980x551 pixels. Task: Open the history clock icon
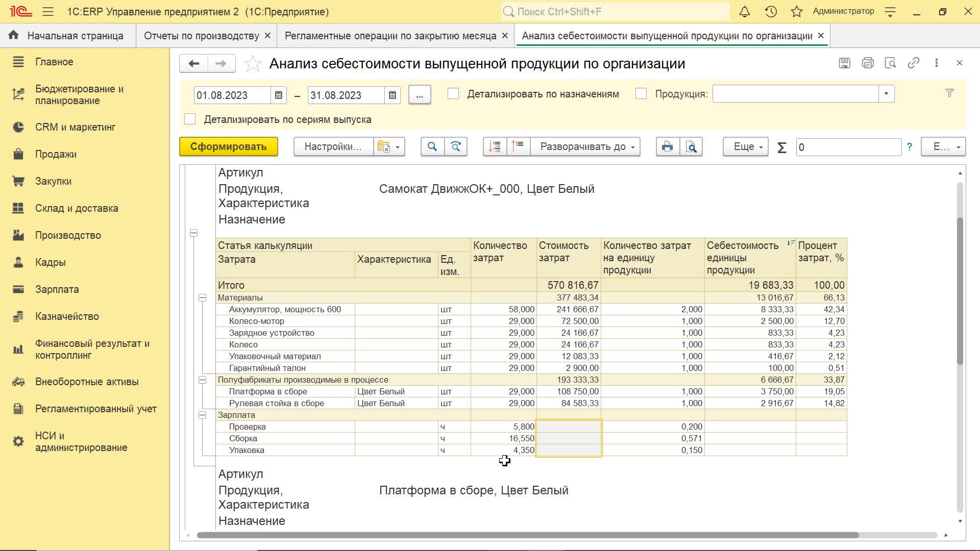(x=771, y=11)
